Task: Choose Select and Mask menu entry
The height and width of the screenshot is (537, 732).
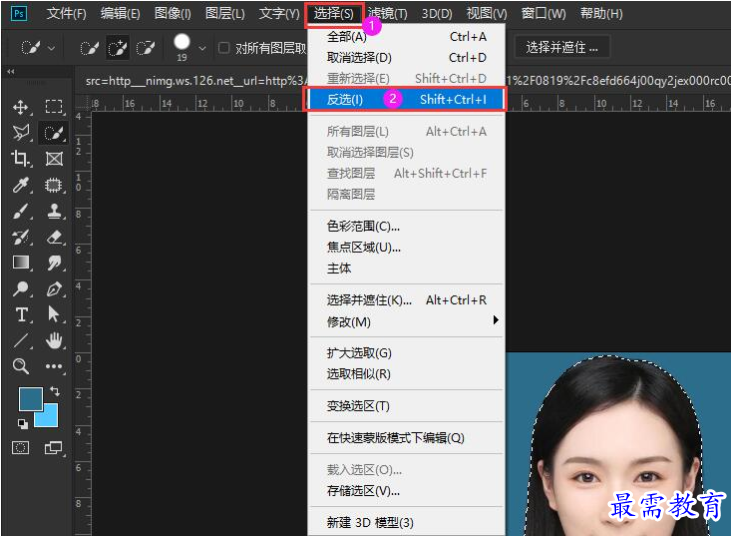Action: click(406, 300)
